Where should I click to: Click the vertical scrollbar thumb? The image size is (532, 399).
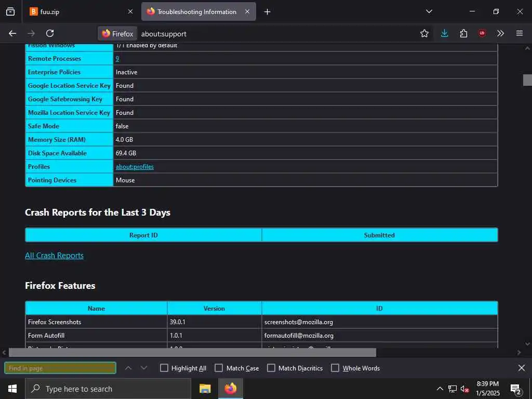(527, 79)
